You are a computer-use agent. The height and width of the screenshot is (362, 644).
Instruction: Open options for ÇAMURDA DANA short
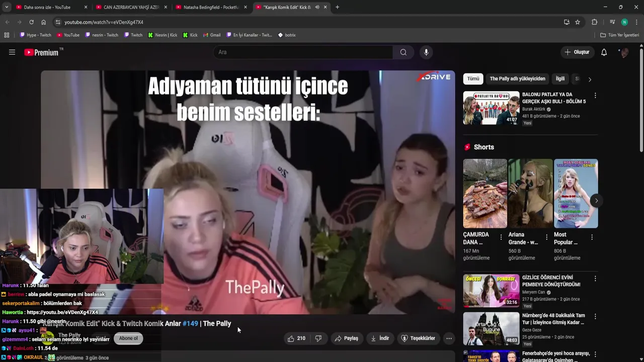click(501, 237)
